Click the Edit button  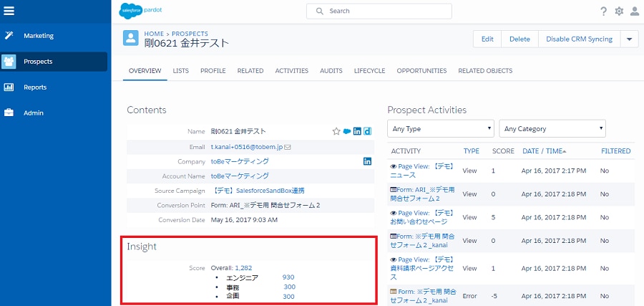(x=487, y=39)
